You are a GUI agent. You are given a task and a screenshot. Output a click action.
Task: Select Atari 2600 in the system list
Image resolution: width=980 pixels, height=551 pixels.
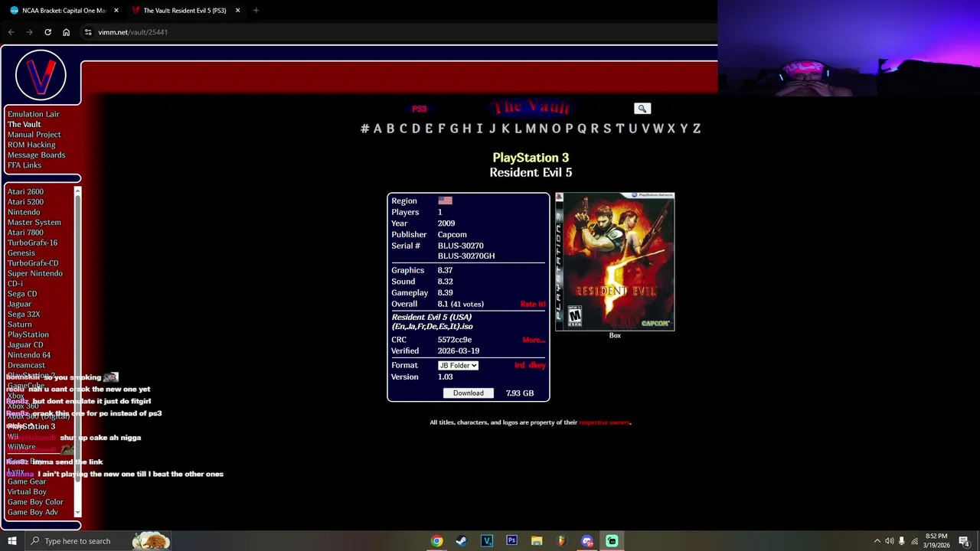click(25, 192)
